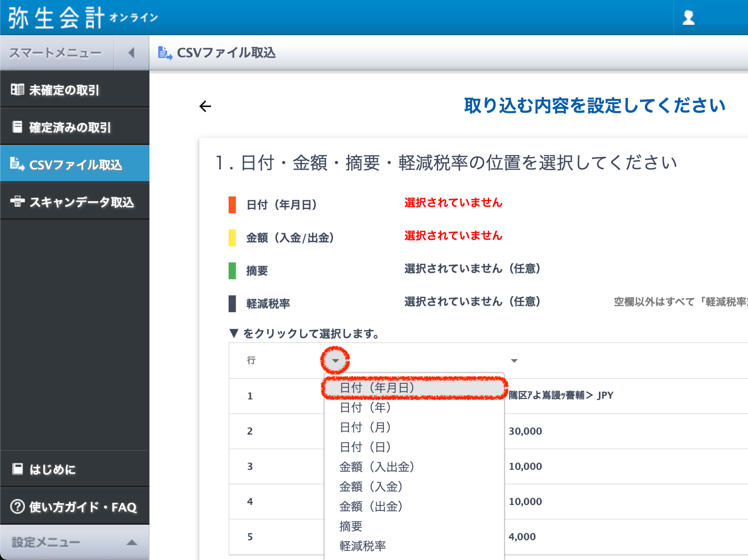Click the スキャンデータ取込 scanner icon
Viewport: 748px width, 560px height.
17,201
